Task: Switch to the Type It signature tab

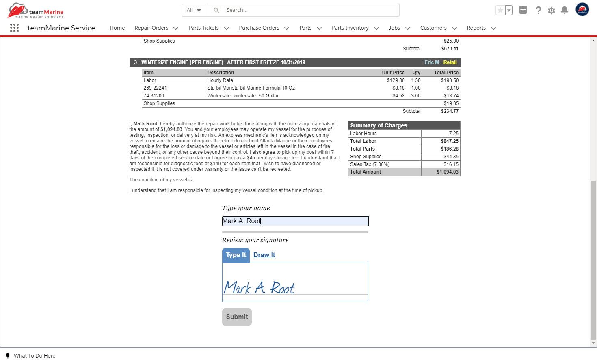Action: click(236, 255)
